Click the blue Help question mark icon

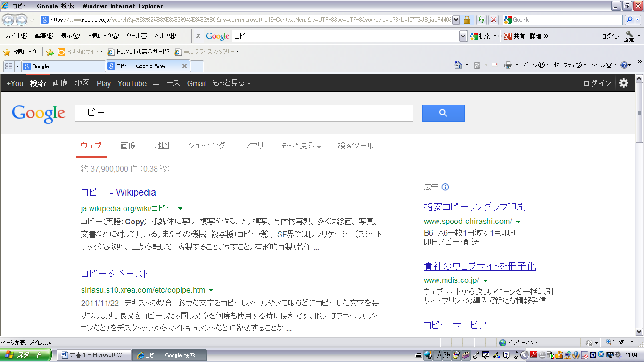[625, 65]
